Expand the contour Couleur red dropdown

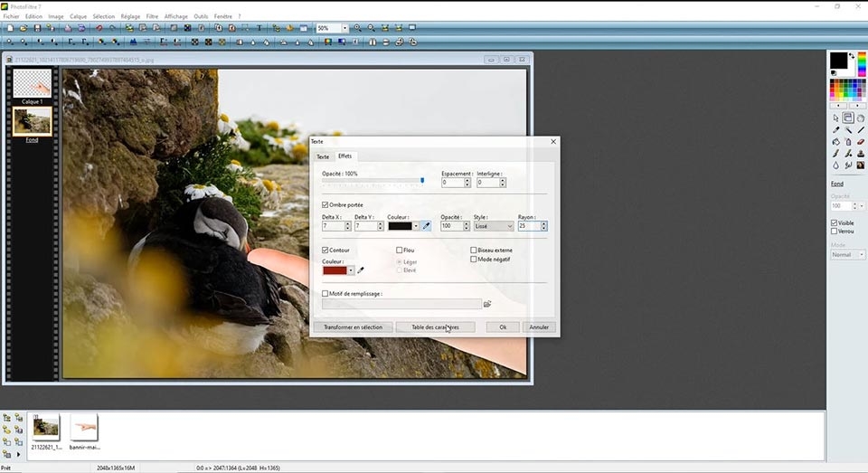click(353, 270)
